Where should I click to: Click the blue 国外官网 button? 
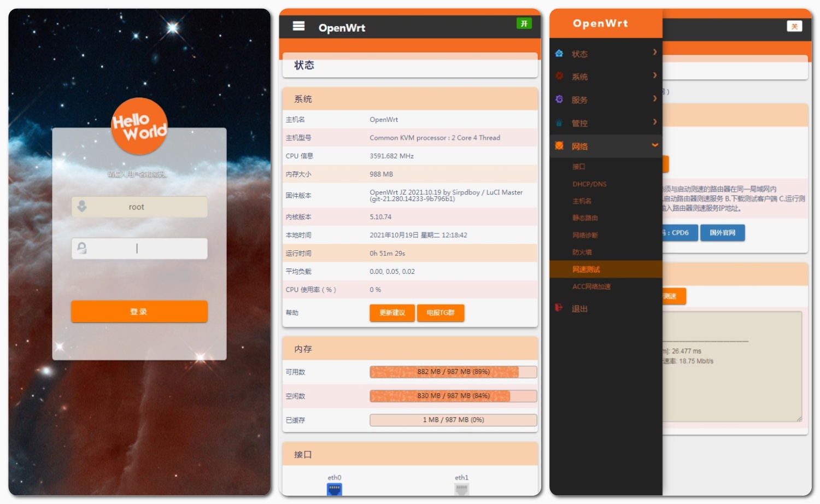722,233
